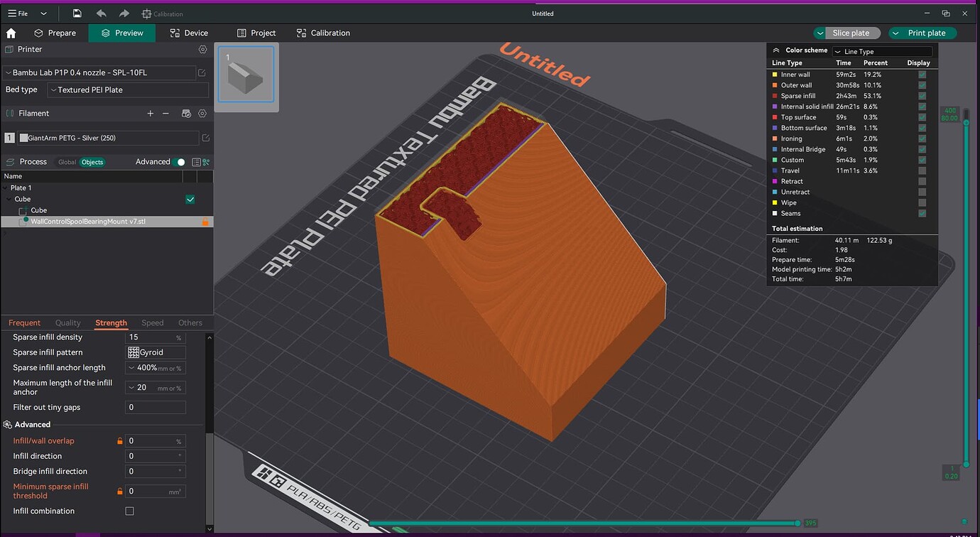Remove a filament with the minus icon
The width and height of the screenshot is (980, 537).
click(x=165, y=114)
